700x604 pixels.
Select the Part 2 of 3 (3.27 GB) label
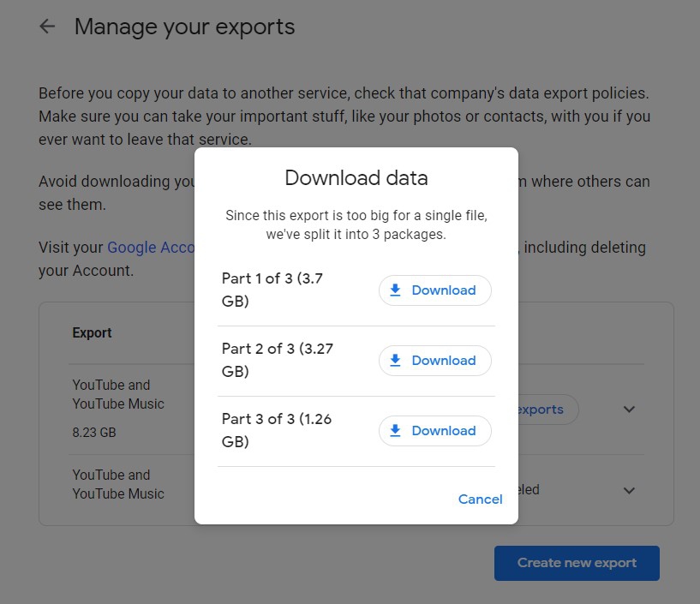click(x=277, y=360)
